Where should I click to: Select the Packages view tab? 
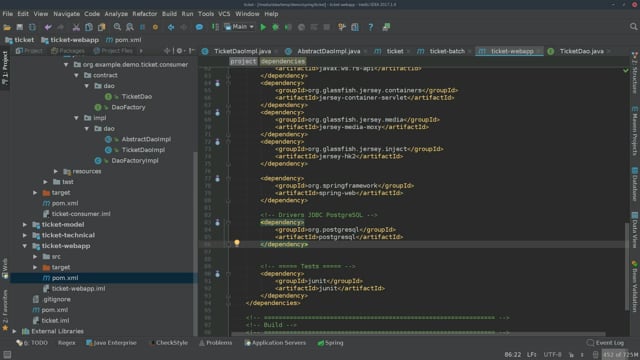pos(68,51)
